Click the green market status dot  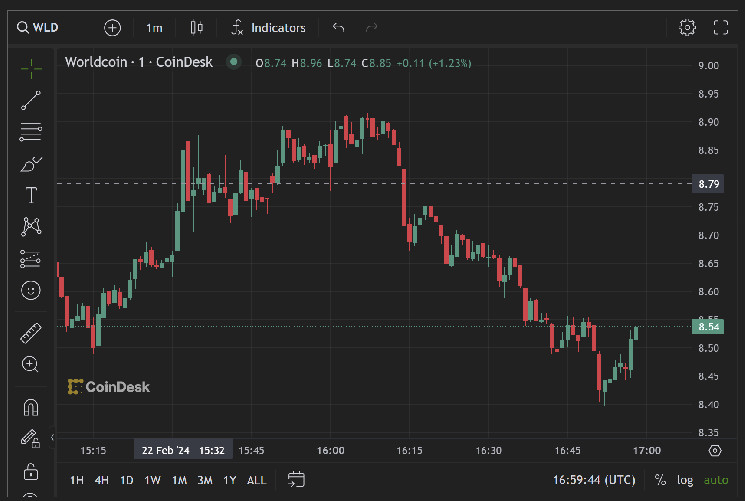point(233,62)
